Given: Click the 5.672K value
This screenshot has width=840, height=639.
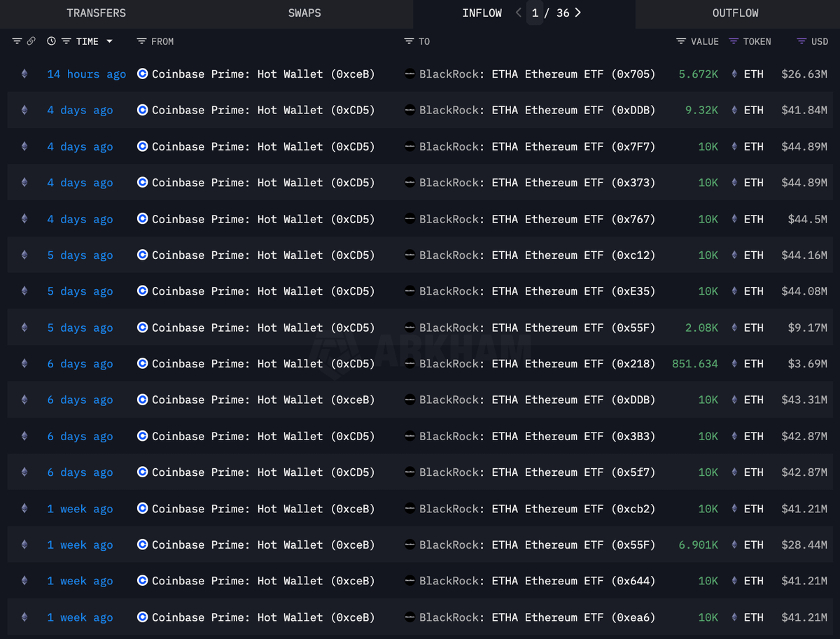Looking at the screenshot, I should (x=699, y=73).
